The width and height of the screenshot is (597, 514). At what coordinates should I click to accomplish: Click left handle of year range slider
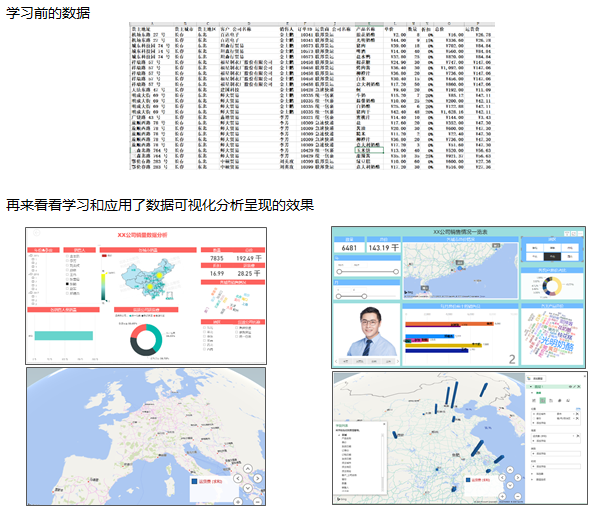(339, 271)
